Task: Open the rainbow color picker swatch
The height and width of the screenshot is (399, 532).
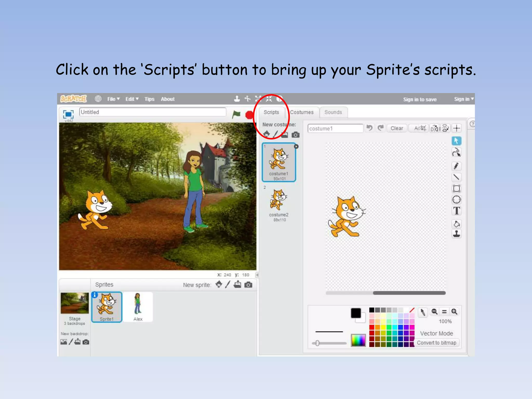Action: (358, 340)
